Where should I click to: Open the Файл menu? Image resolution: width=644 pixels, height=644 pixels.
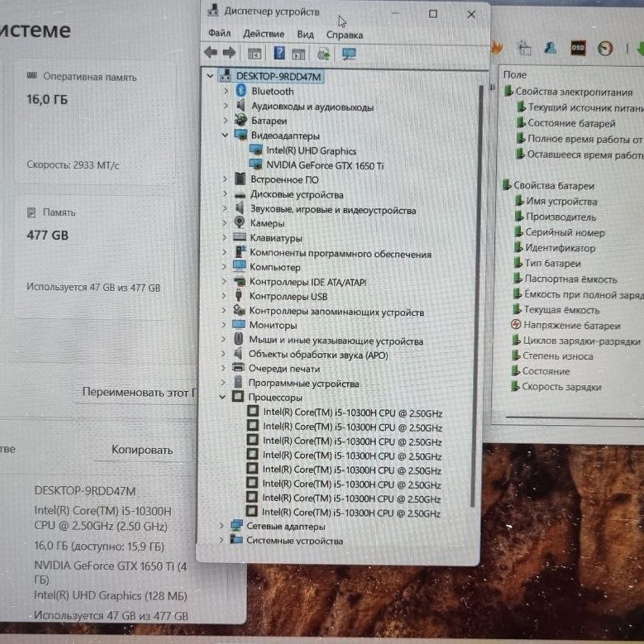click(x=219, y=33)
